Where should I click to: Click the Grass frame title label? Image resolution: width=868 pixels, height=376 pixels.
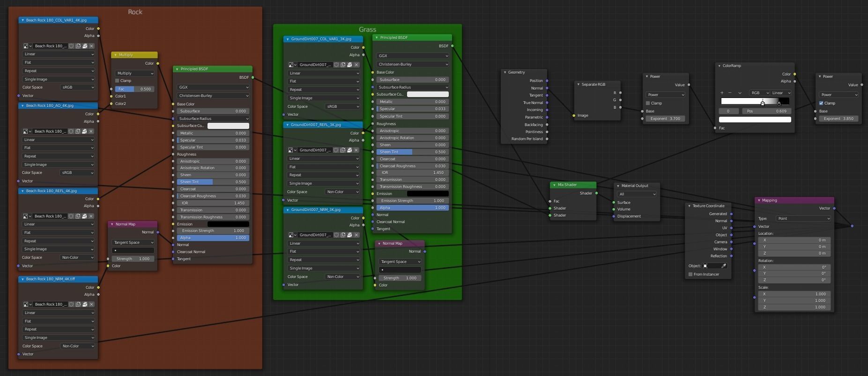pos(368,30)
